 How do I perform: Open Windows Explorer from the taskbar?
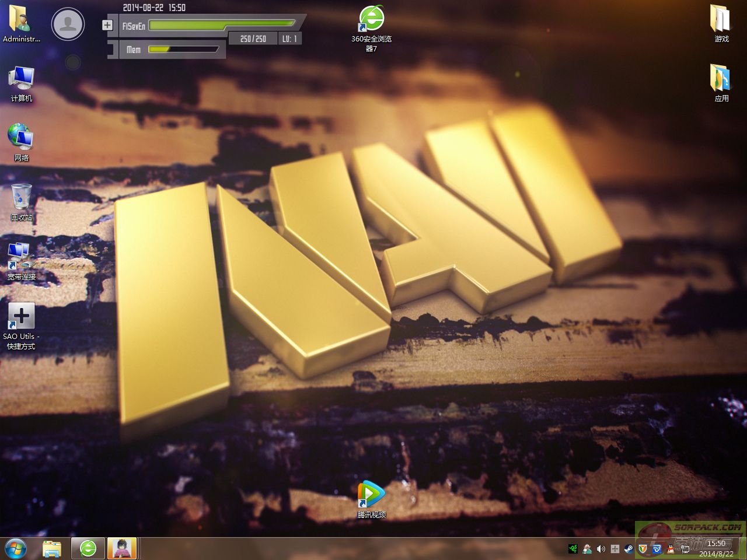(52, 549)
